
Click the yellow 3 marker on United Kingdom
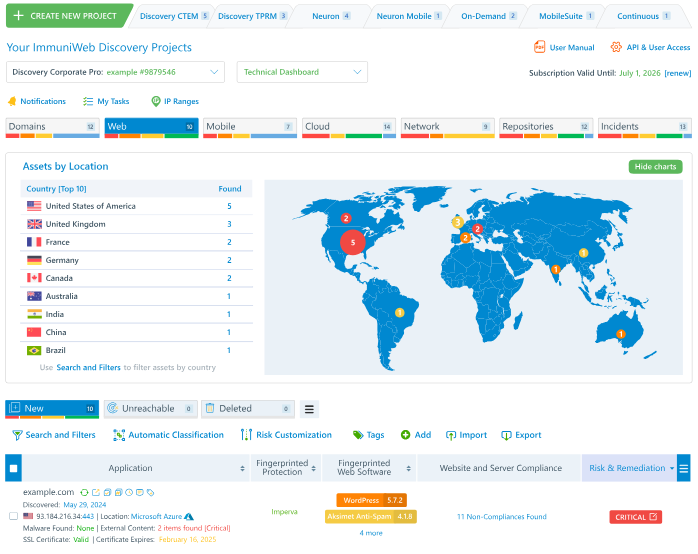coord(458,222)
